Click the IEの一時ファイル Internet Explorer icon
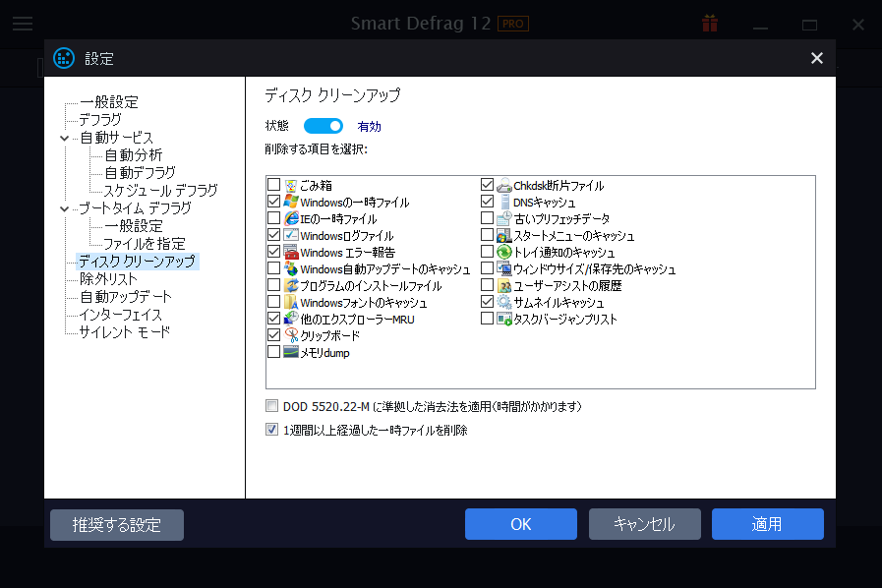This screenshot has width=882, height=588. (x=291, y=218)
